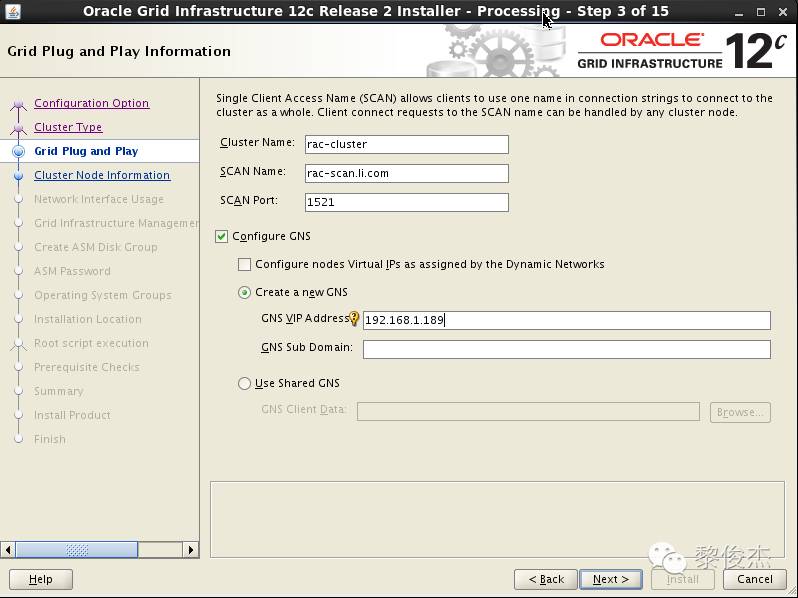
Task: Click the GNS VIP Address input field
Action: coord(566,320)
